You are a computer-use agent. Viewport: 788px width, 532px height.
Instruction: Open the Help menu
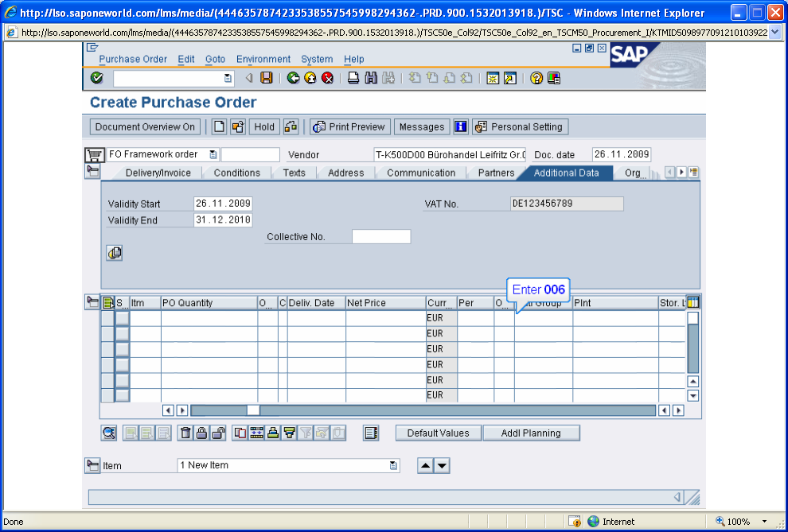pos(353,59)
